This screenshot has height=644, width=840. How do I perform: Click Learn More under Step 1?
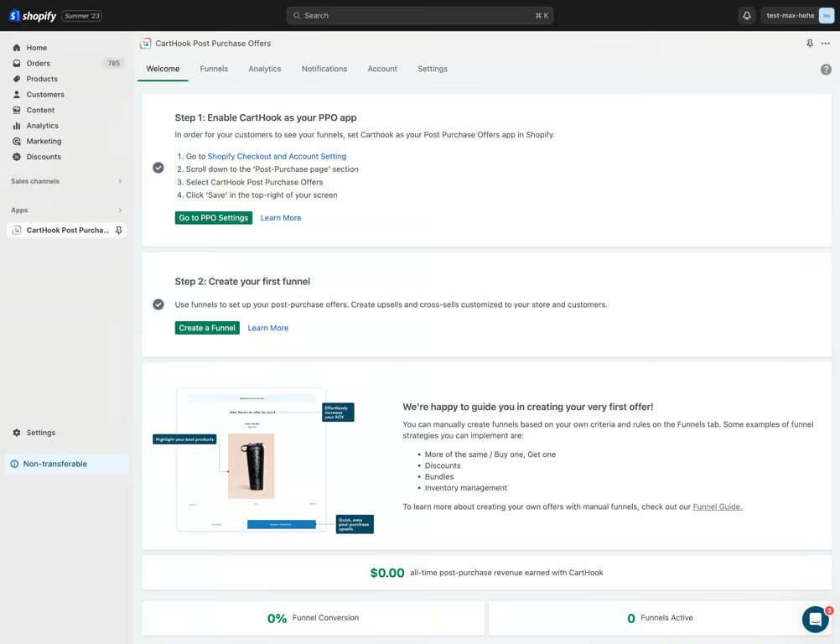click(x=281, y=217)
